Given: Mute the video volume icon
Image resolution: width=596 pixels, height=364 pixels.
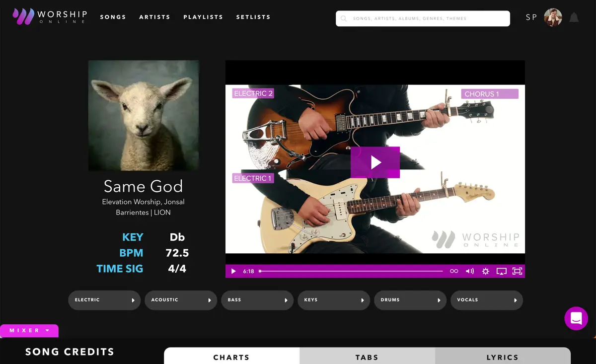Looking at the screenshot, I should click(470, 271).
